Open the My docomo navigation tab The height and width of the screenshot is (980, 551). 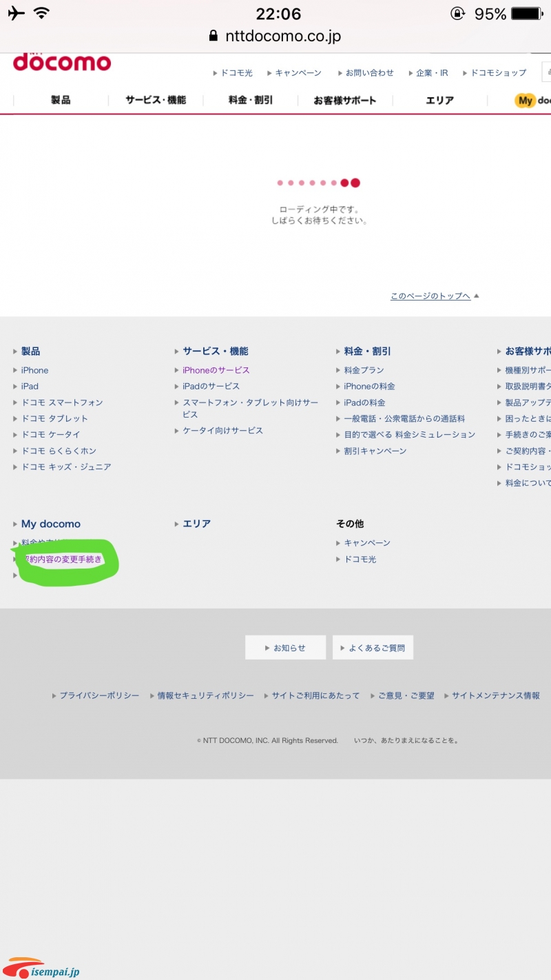tap(533, 101)
